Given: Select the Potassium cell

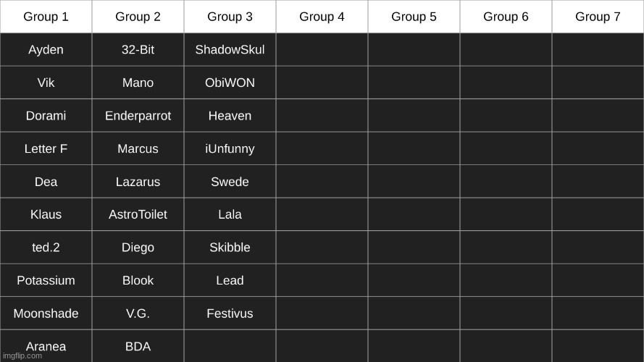Looking at the screenshot, I should 46,281.
